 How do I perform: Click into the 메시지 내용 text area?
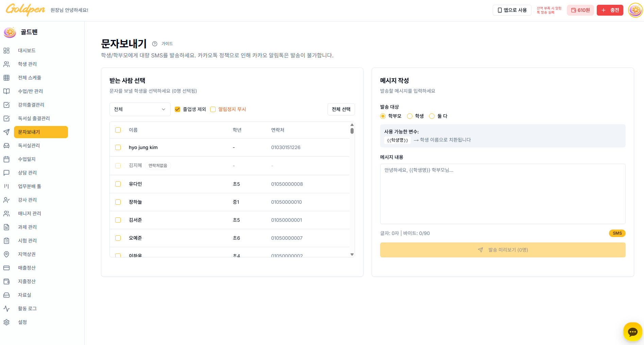pos(503,194)
